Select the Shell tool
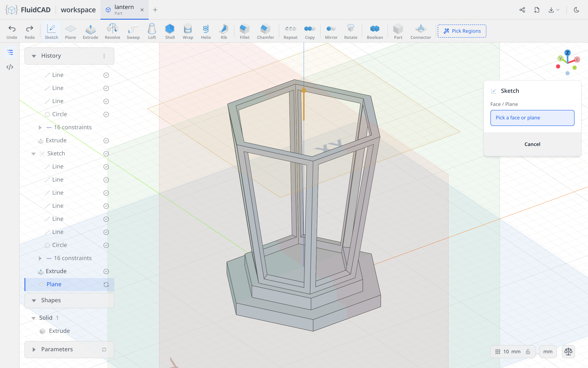 [170, 31]
